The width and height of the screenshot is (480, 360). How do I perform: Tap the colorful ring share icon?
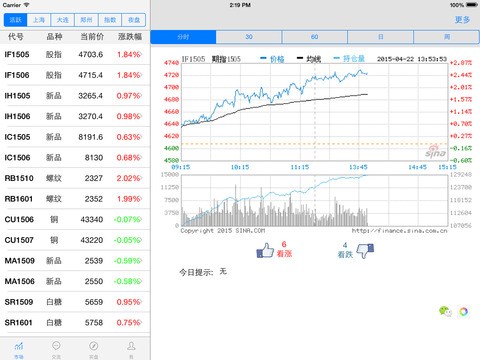point(464,311)
